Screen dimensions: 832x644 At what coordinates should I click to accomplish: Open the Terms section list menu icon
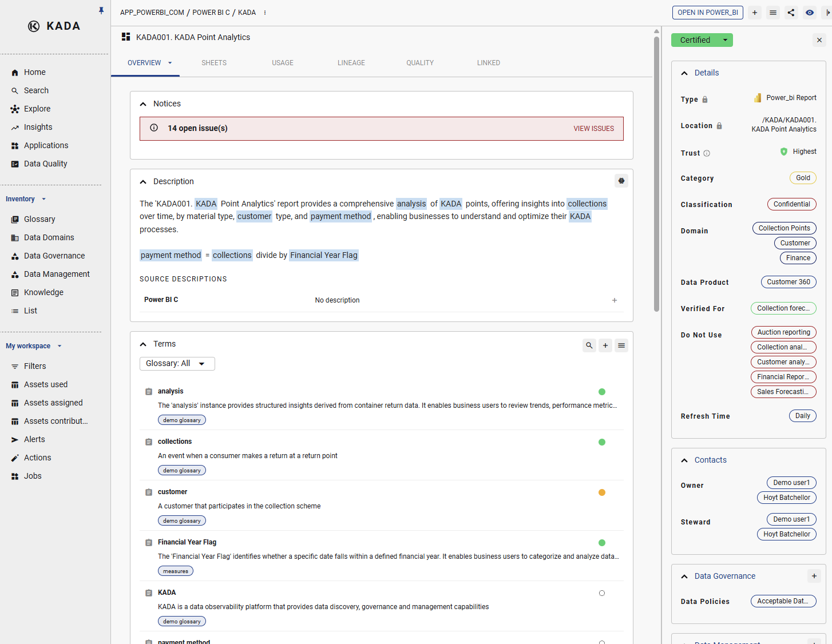pos(621,345)
